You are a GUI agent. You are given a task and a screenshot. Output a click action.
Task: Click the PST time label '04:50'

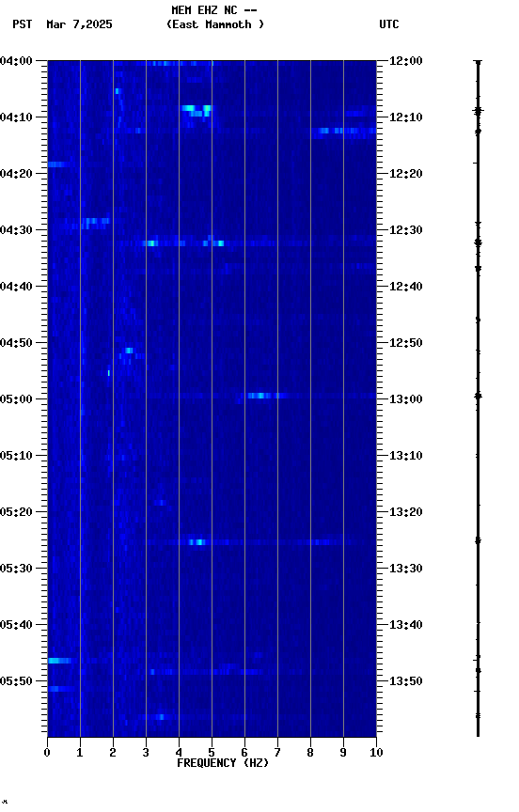pyautogui.click(x=16, y=343)
